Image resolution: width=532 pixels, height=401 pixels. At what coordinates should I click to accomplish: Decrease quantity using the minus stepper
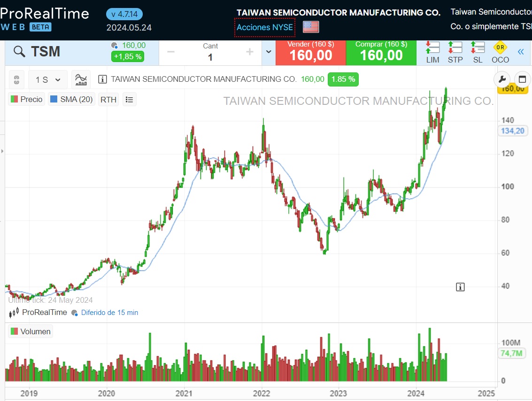[x=171, y=52]
